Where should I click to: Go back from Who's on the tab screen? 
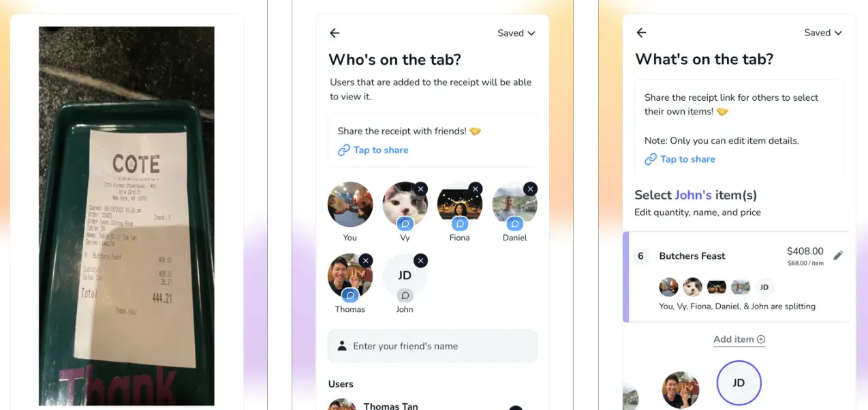pos(335,33)
